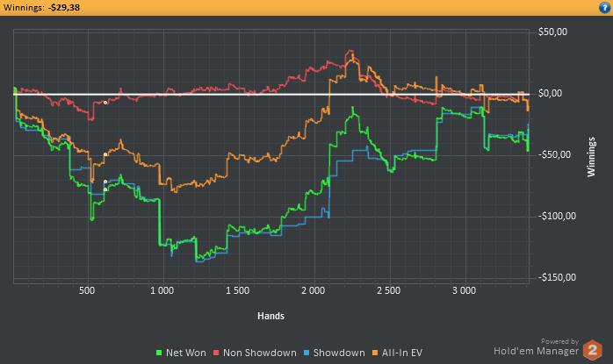This screenshot has height=364, width=613.
Task: Click the red Non Showdown color swatch
Action: tap(216, 353)
